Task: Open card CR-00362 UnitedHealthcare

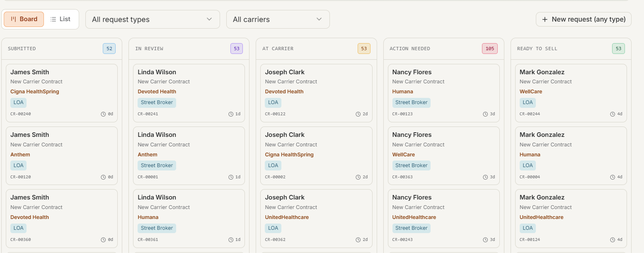Action: (x=316, y=219)
